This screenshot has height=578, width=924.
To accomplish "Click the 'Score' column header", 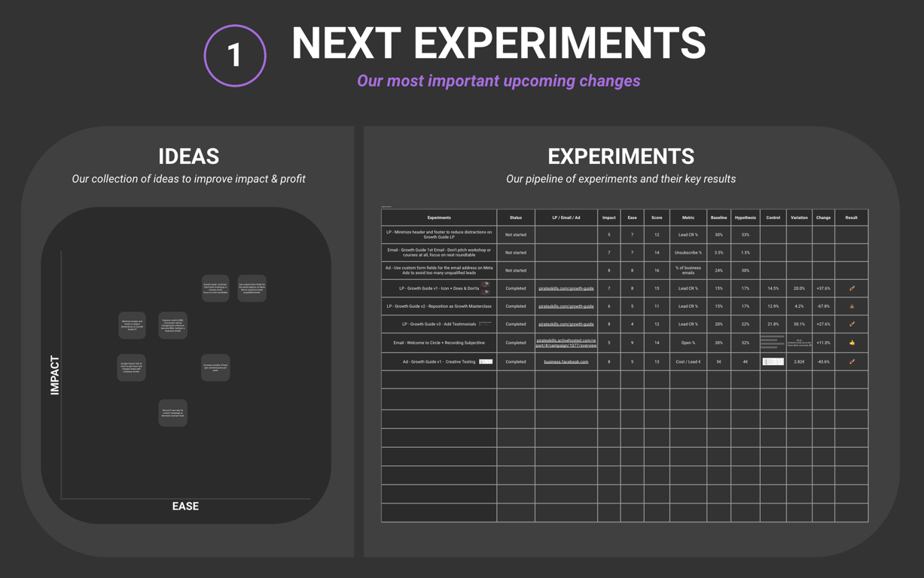I will pos(657,218).
